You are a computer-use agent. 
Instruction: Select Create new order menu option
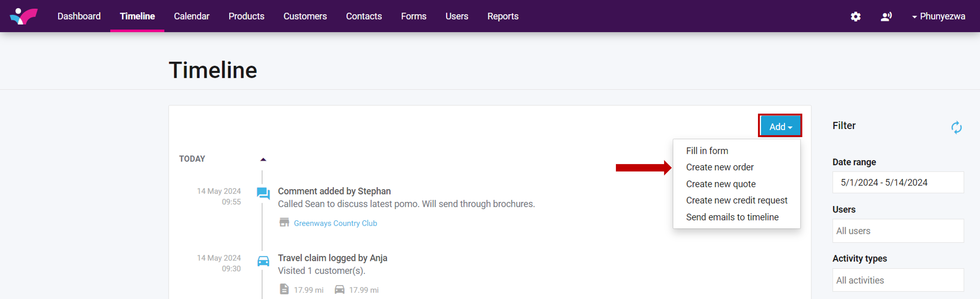click(719, 167)
